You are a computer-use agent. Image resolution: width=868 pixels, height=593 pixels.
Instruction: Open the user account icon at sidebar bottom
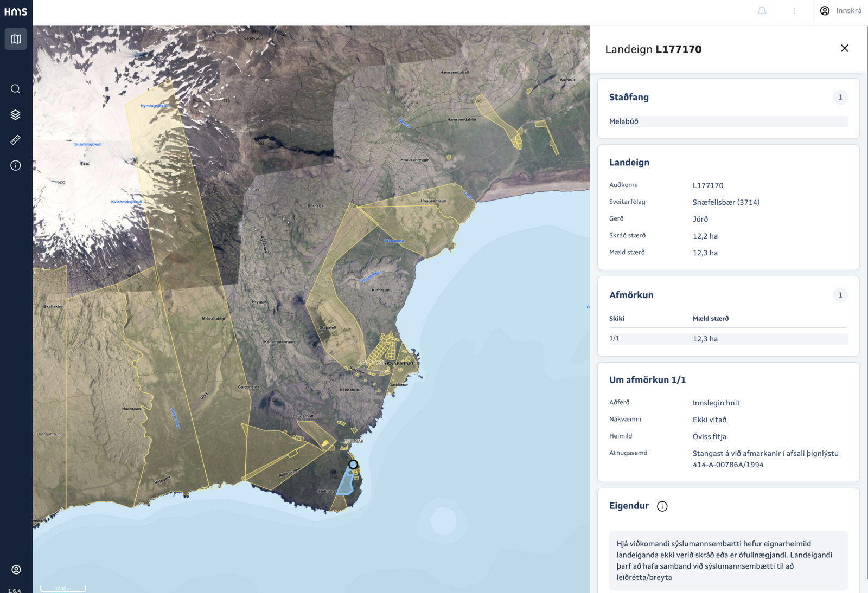click(16, 569)
